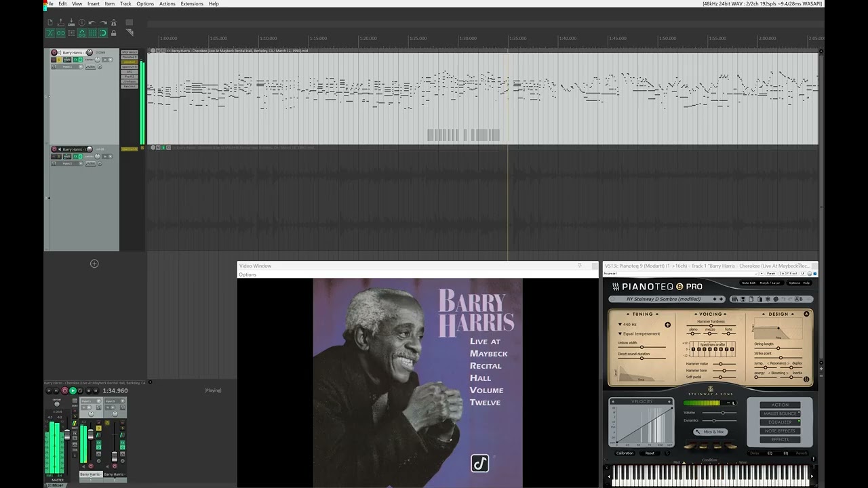868x488 pixels.
Task: Open Edit menu
Action: pos(62,3)
